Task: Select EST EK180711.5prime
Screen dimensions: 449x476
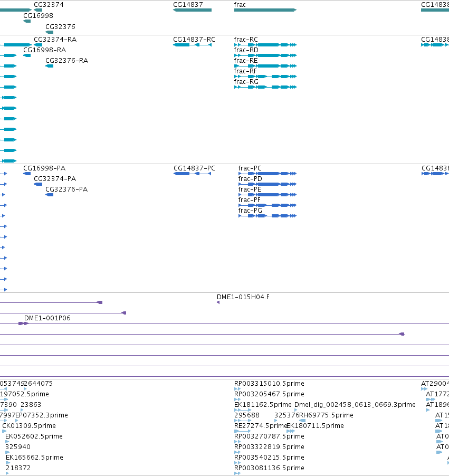Action: pyautogui.click(x=291, y=431)
